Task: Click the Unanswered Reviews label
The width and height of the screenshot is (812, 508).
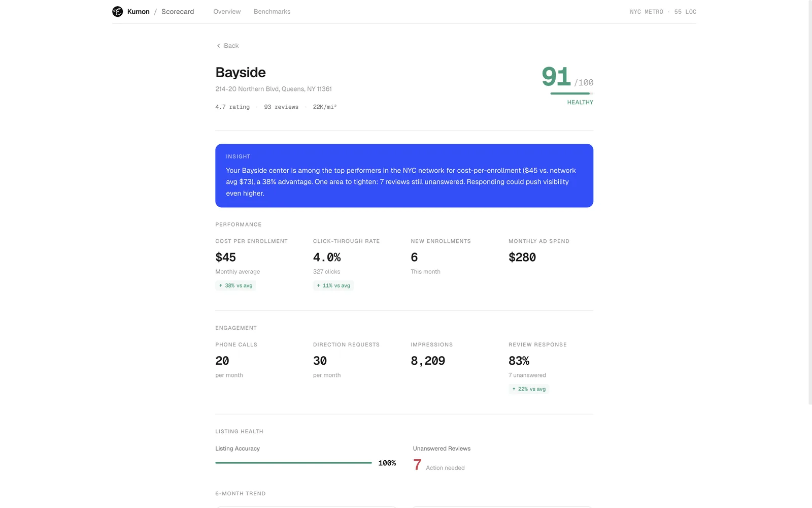Action: tap(442, 449)
